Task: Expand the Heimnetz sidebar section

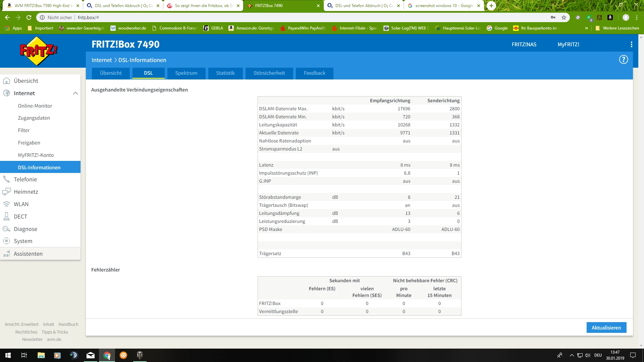Action: (26, 192)
